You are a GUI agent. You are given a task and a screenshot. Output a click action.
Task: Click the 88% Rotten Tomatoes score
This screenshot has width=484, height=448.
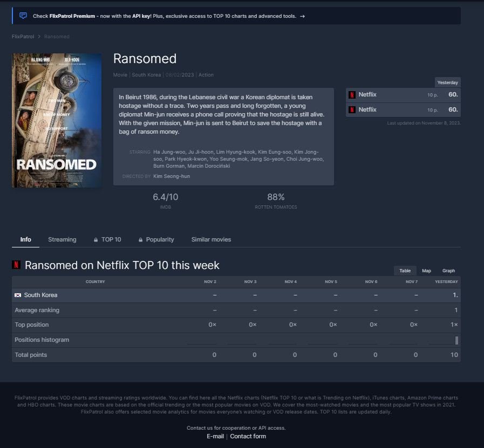276,197
